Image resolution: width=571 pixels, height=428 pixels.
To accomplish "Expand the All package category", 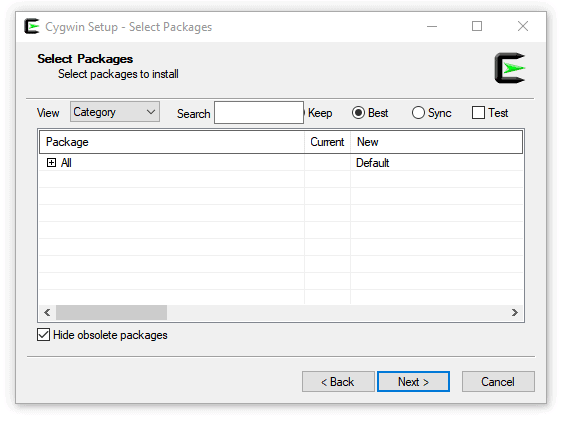I will tap(51, 163).
